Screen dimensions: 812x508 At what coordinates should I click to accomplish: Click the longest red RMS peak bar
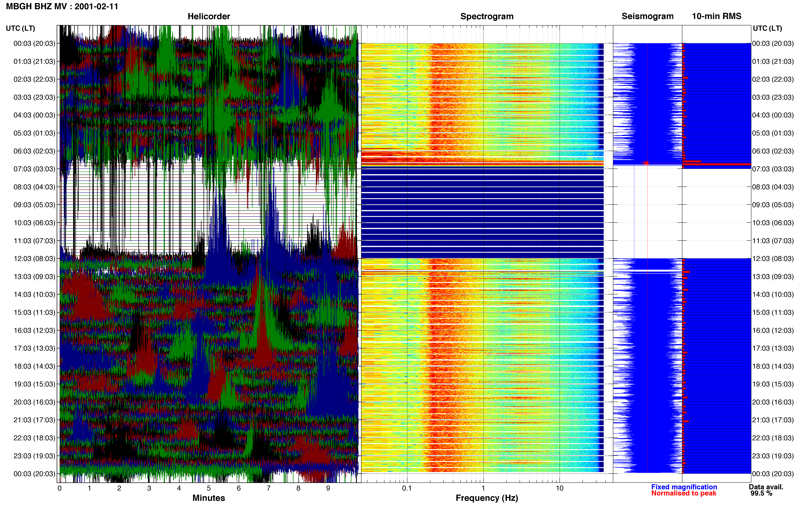click(716, 164)
